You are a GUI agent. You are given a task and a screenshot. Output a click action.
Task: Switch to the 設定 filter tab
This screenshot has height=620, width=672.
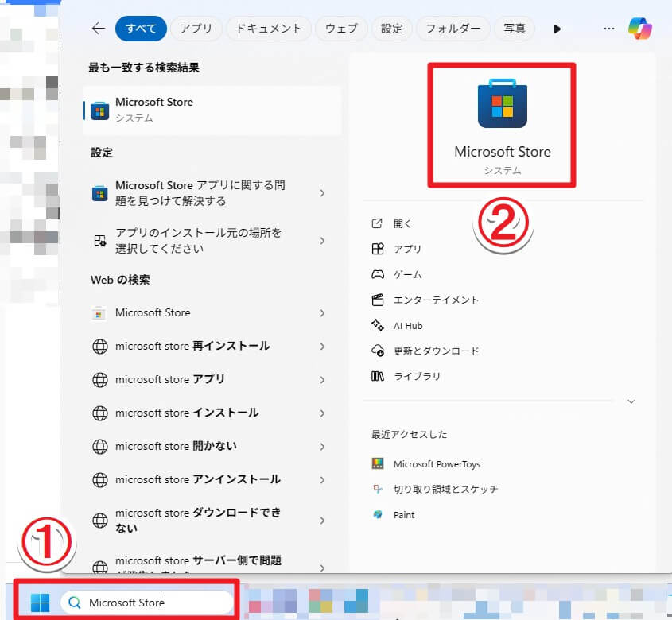pos(392,29)
